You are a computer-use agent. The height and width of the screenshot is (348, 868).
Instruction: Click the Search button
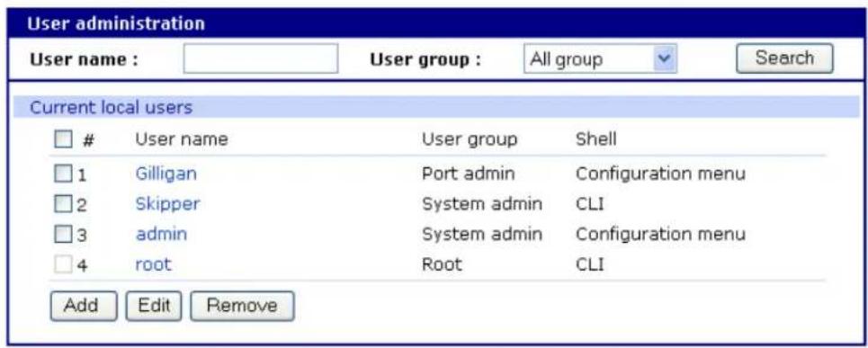click(784, 58)
